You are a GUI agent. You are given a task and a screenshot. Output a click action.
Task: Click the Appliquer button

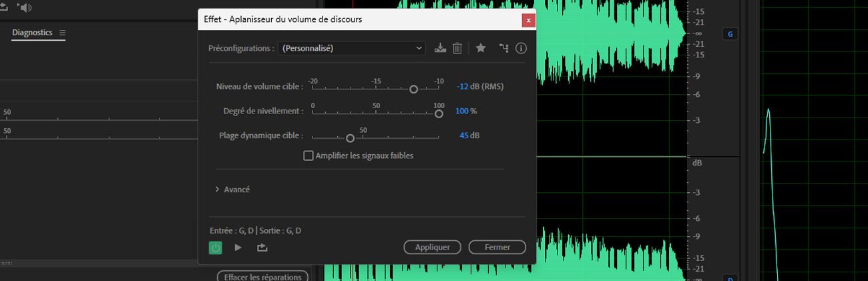pos(432,247)
